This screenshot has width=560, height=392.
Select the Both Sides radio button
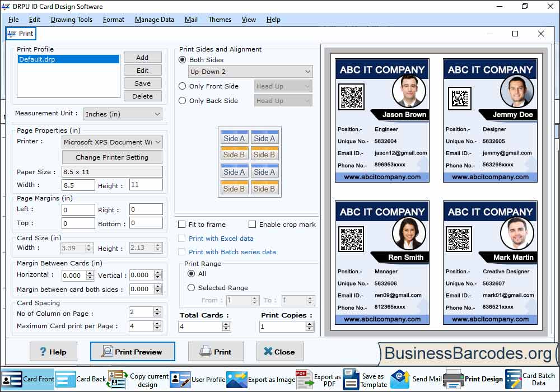click(x=182, y=59)
